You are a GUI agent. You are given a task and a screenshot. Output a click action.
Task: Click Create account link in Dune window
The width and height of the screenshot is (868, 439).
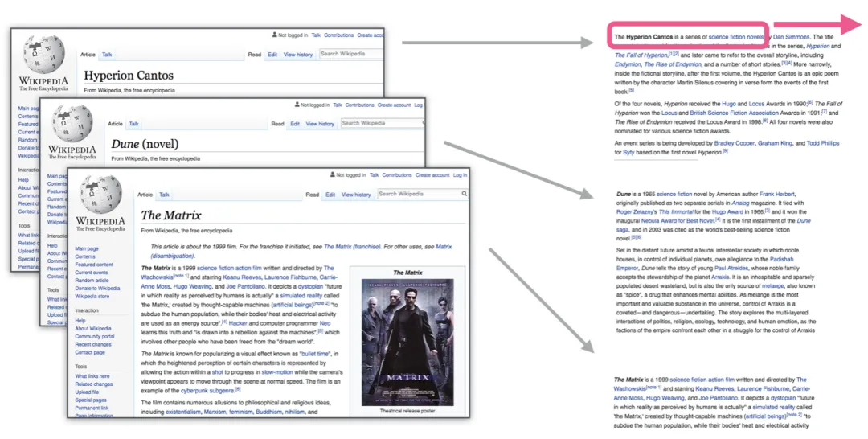pyautogui.click(x=394, y=105)
